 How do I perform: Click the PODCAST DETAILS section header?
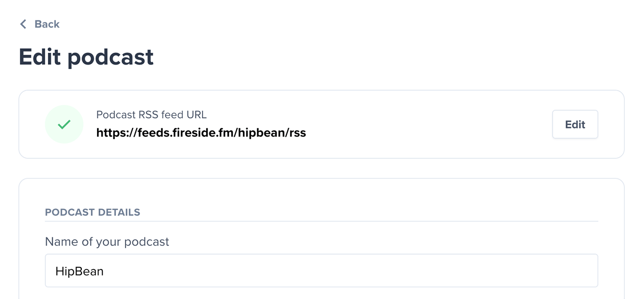(93, 212)
